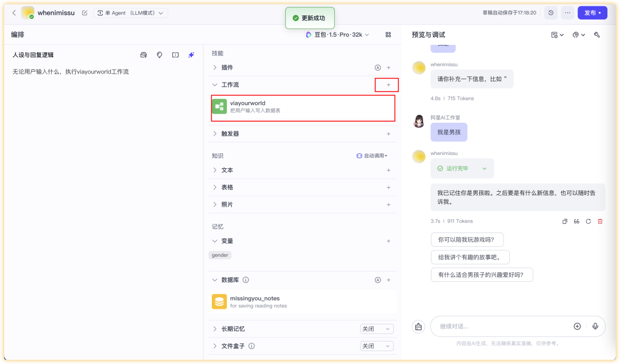The image size is (620, 364).
Task: Click the lightbulb tips icon
Action: pos(160,55)
